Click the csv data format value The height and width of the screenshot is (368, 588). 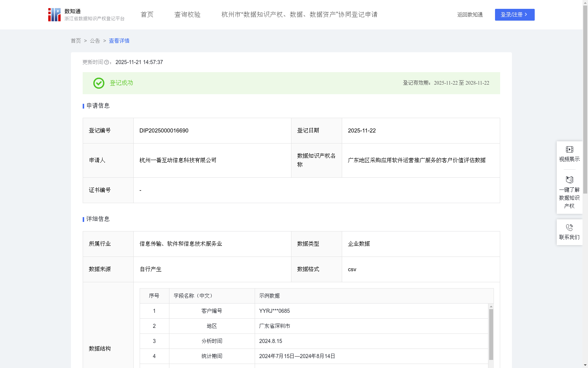tap(352, 269)
